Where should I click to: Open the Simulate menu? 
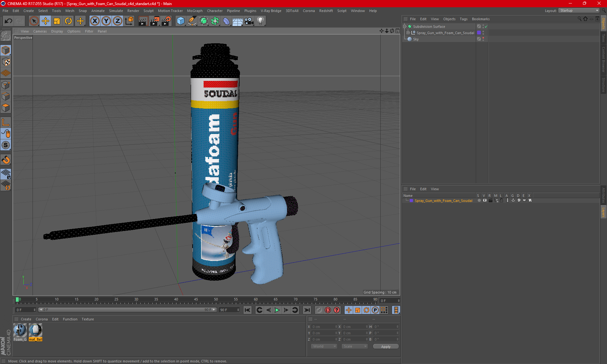(116, 11)
